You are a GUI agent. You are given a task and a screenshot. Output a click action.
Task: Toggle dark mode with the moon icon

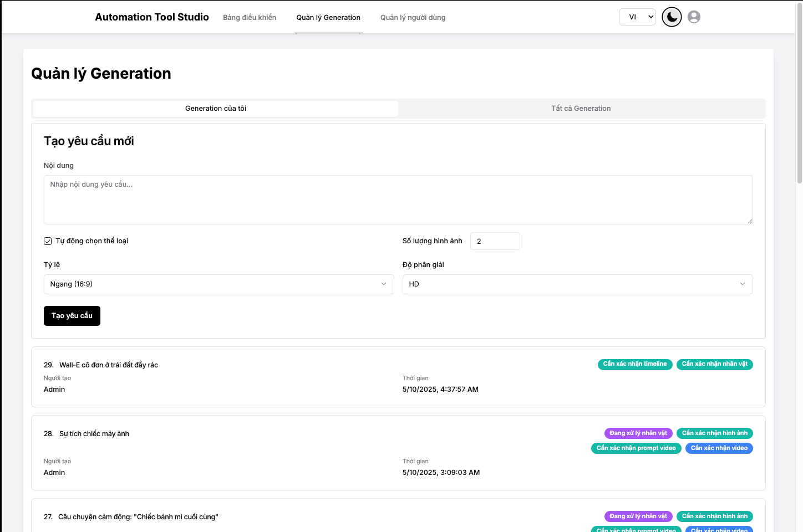[671, 17]
